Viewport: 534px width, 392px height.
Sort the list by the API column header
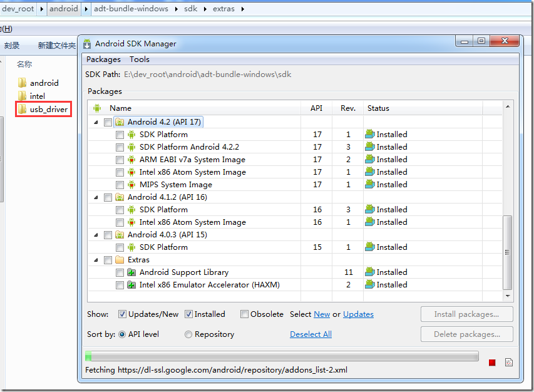point(316,108)
